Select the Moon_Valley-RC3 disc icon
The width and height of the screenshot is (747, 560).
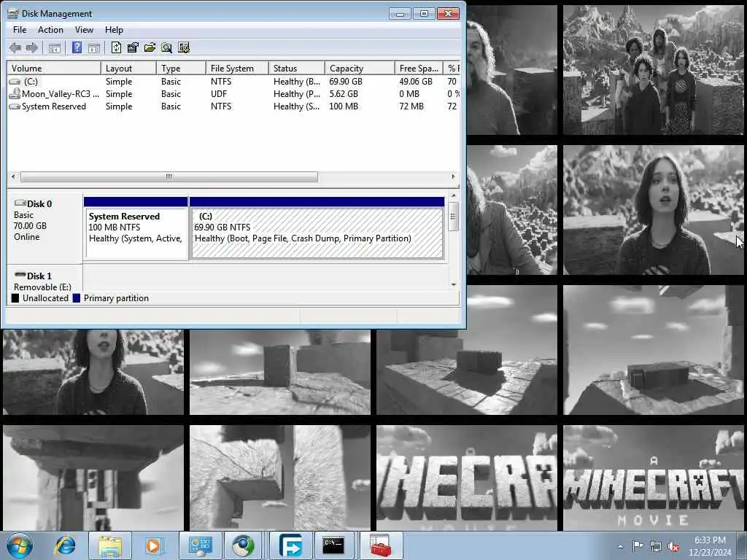click(15, 94)
